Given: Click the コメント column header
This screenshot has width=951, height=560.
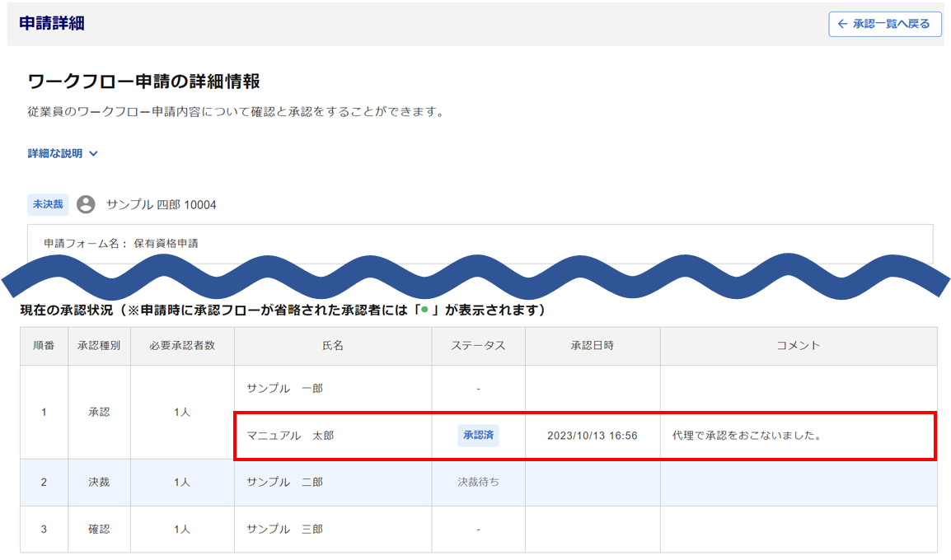Looking at the screenshot, I should (x=798, y=346).
